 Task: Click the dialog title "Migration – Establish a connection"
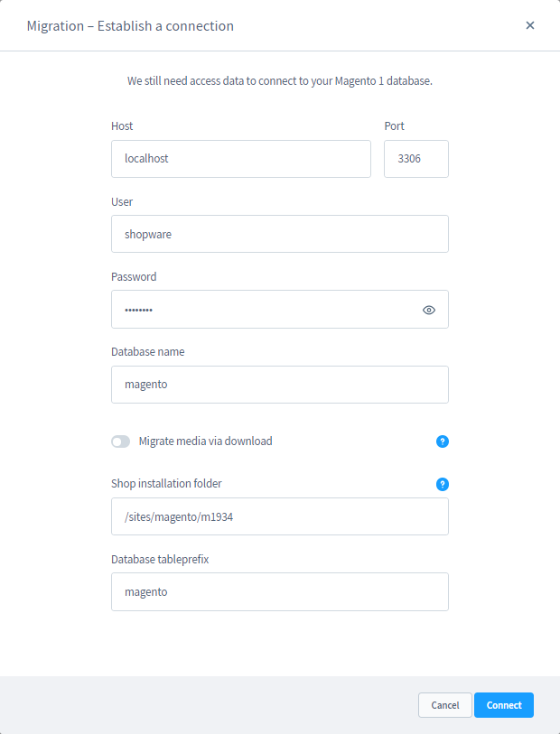point(129,25)
